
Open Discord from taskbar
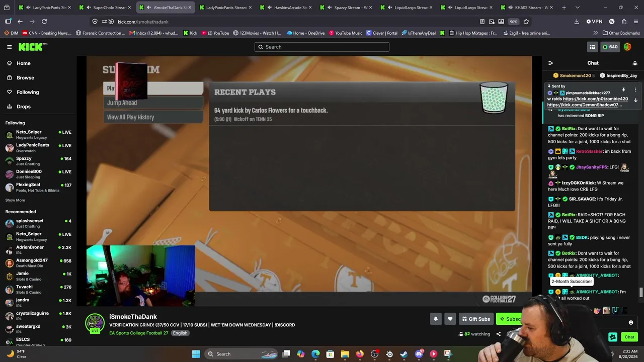point(419,354)
